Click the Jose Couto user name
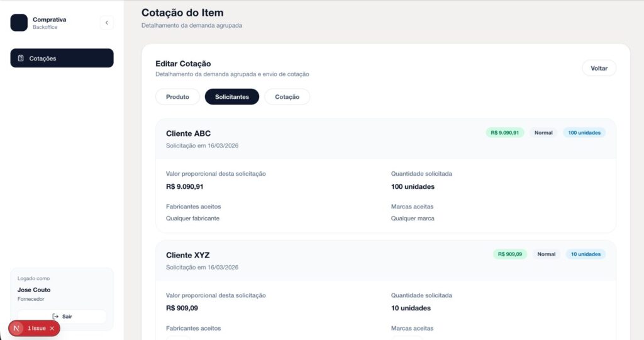This screenshot has width=644, height=340. pos(34,290)
